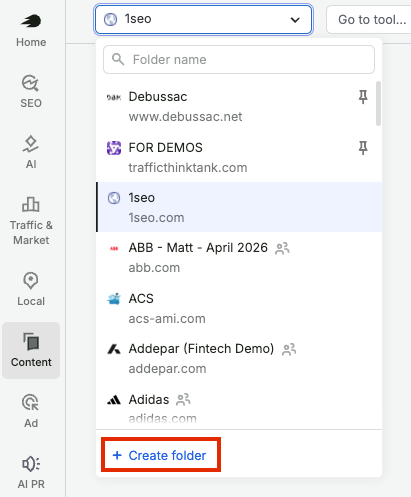This screenshot has width=411, height=497.
Task: Choose the ABB - Matt - April 2026 folder
Action: coord(239,257)
